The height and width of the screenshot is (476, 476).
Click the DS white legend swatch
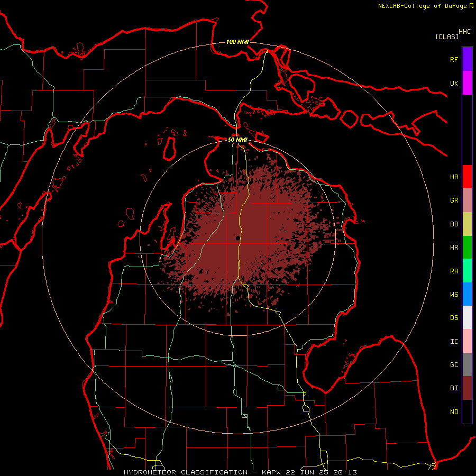(x=467, y=317)
